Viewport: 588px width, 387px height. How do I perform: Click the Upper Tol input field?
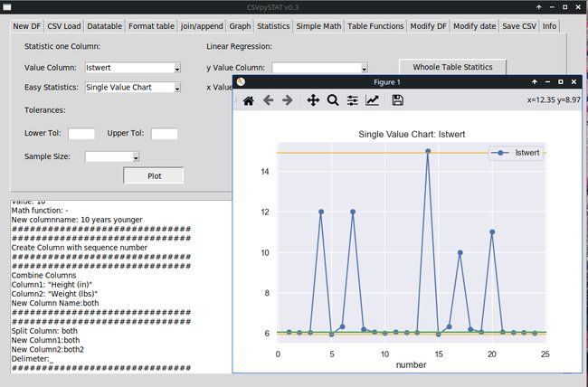(165, 134)
